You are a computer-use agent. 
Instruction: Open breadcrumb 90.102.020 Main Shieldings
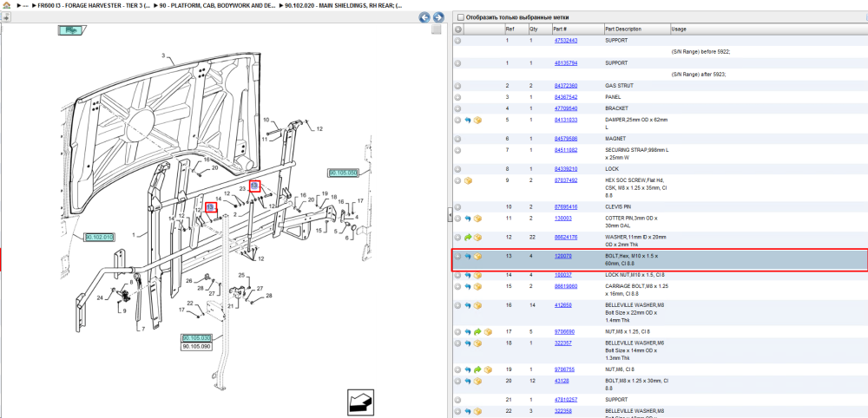(x=343, y=5)
